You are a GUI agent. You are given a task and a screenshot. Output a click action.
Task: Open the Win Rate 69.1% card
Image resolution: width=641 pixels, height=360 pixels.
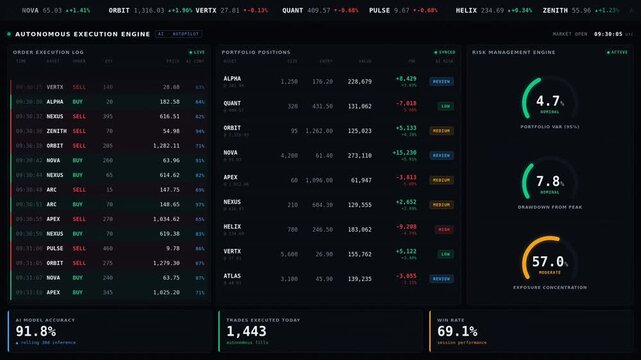coord(531,331)
